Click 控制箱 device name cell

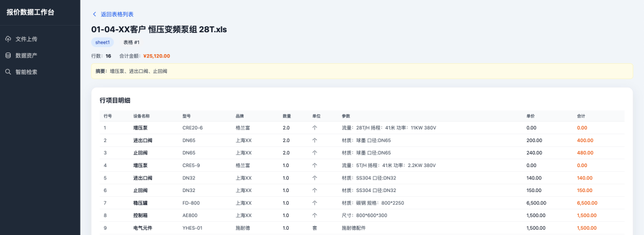tap(140, 215)
